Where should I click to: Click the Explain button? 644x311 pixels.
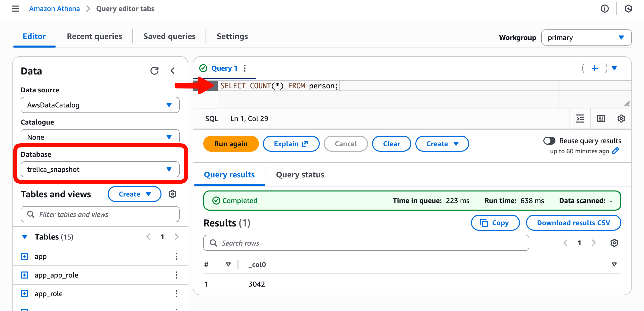click(291, 144)
